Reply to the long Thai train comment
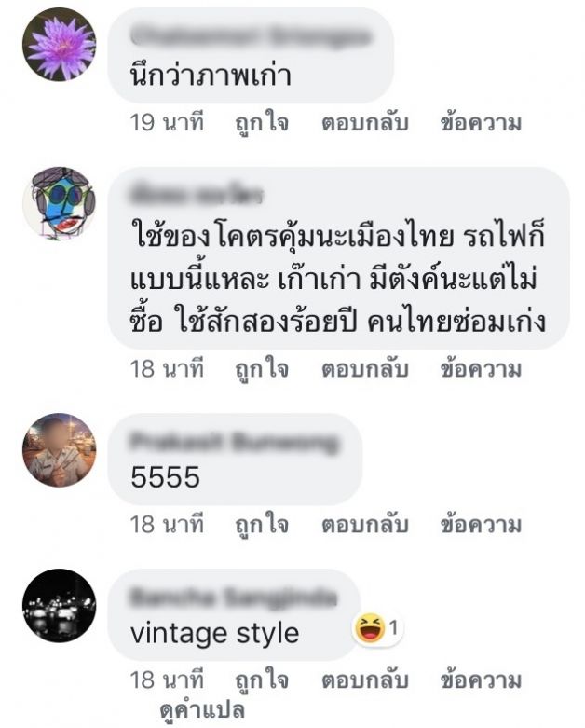Viewport: 585px width, 728px height. coord(364,369)
